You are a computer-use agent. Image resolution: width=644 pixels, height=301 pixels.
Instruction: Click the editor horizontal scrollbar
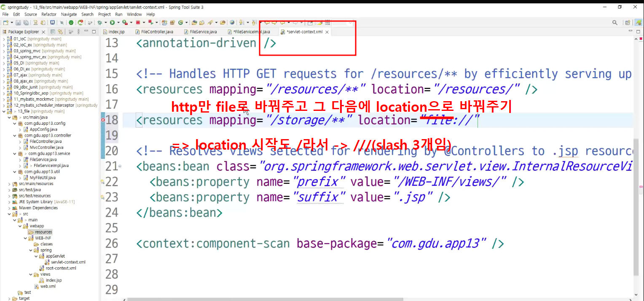pyautogui.click(x=265, y=299)
